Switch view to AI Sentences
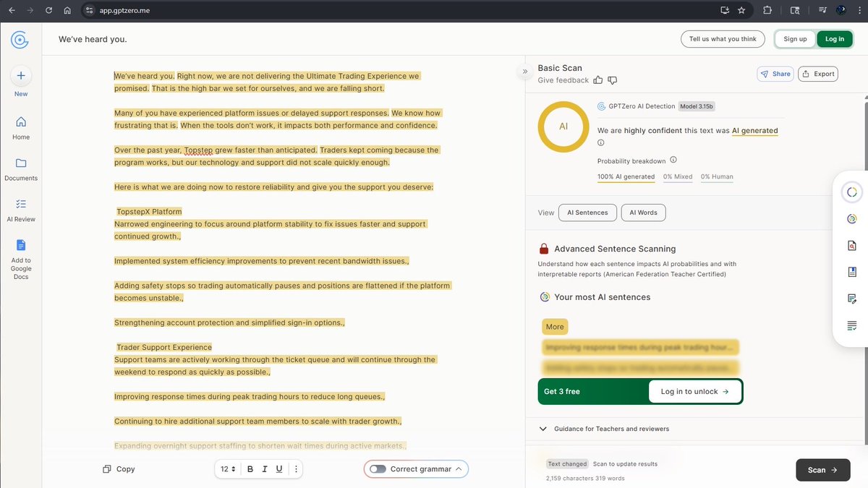Screen dimensions: 868x488 [x=587, y=213]
